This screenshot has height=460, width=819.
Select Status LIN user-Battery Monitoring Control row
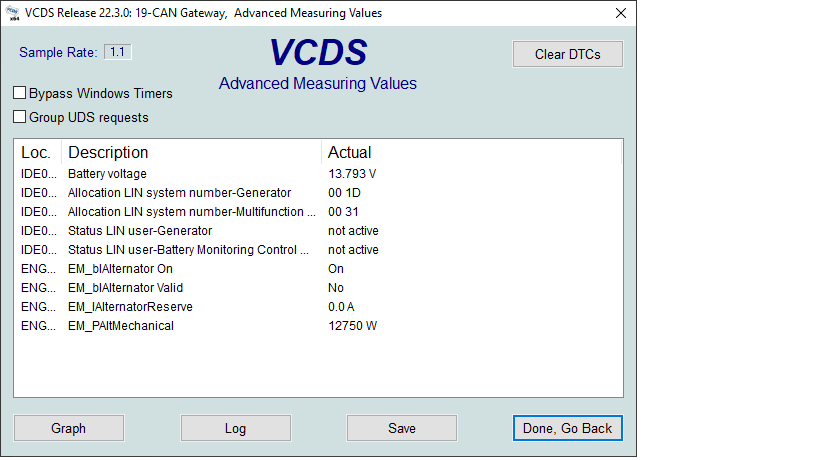click(x=318, y=250)
